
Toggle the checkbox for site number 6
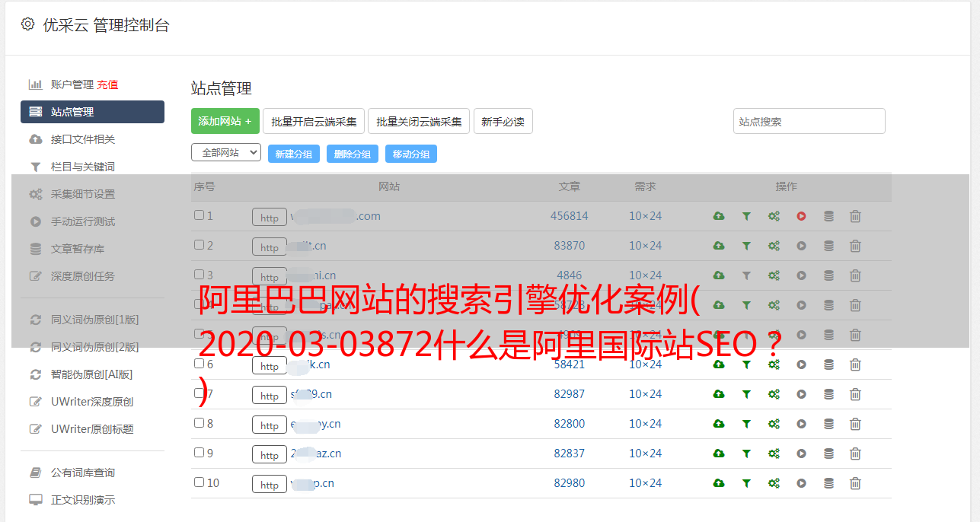(199, 364)
